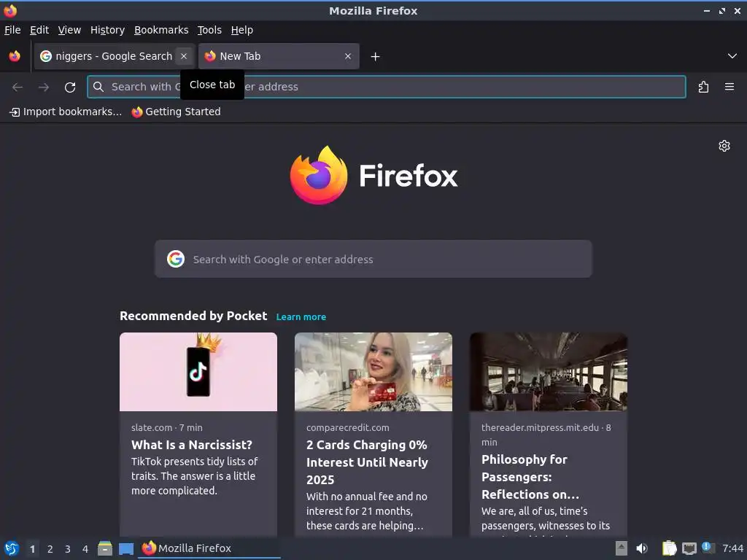
Task: Open the Tools menu
Action: point(209,30)
